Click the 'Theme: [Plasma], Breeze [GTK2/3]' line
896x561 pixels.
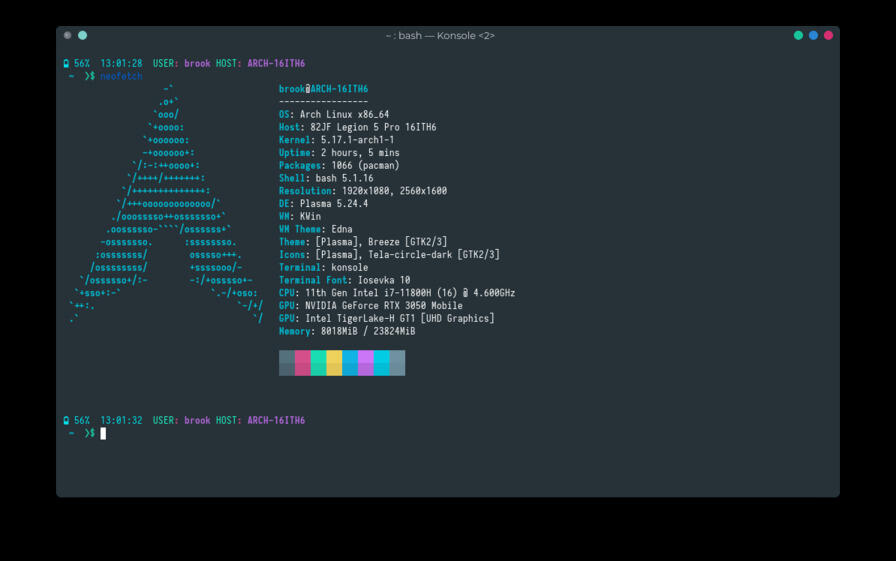(363, 242)
